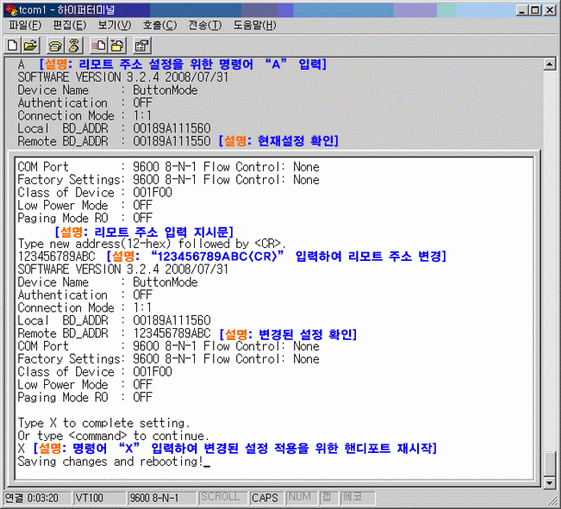Click the HyperTerminal title bar icon

pos(11,10)
